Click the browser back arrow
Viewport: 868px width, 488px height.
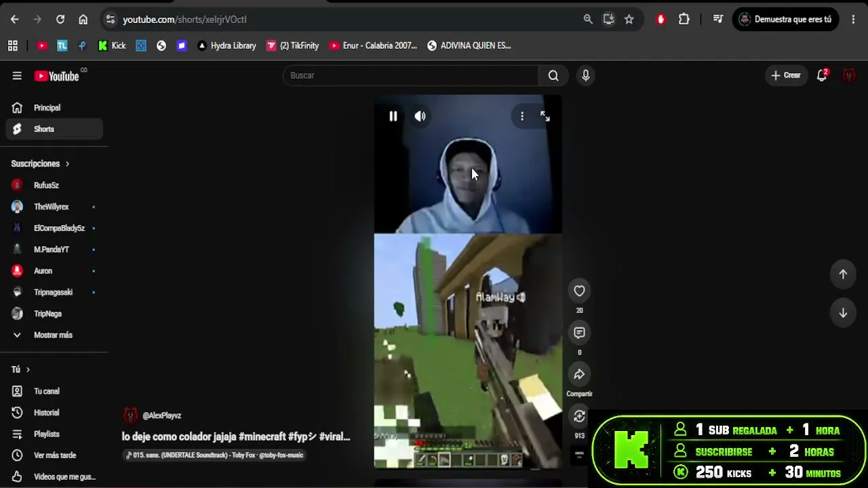coord(14,20)
